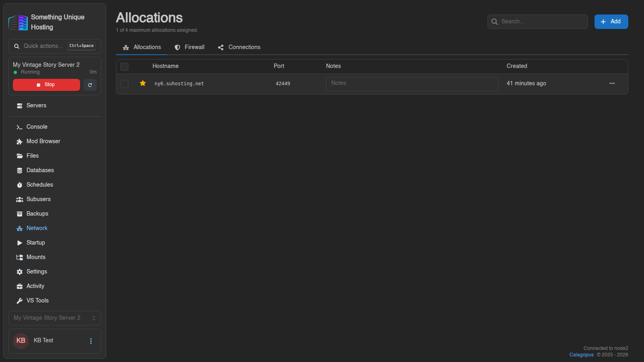This screenshot has height=362, width=644.
Task: Click the 'Connected to node2' status text
Action: pos(606,348)
